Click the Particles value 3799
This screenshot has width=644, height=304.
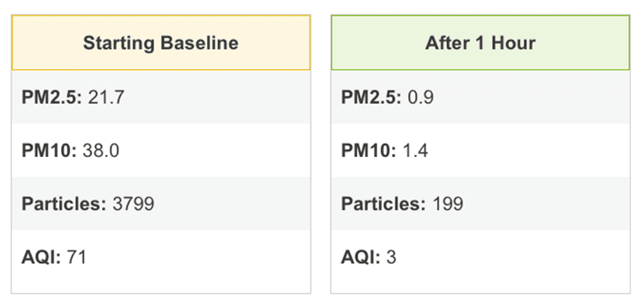(133, 204)
